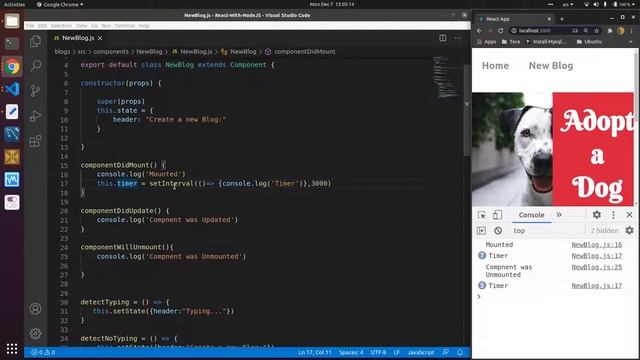640x360 pixels.
Task: Open the NewBlog.js:25 source link
Action: click(596, 267)
